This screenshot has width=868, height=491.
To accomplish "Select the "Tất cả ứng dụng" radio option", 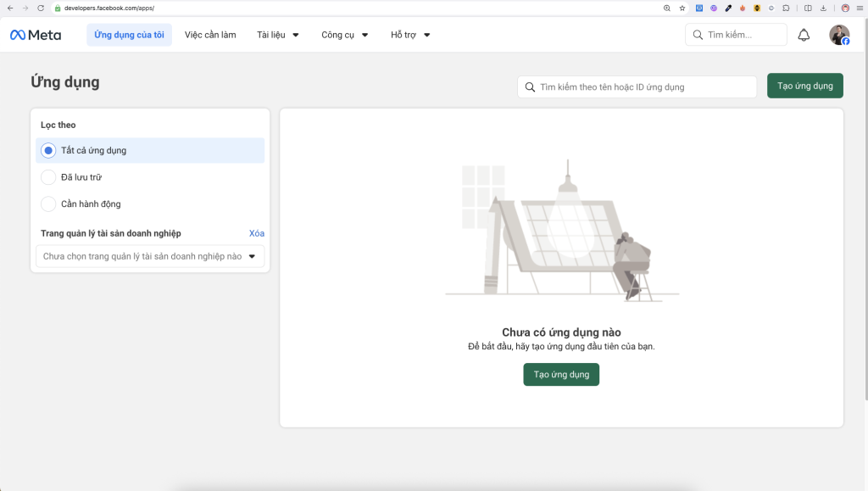I will [x=48, y=150].
